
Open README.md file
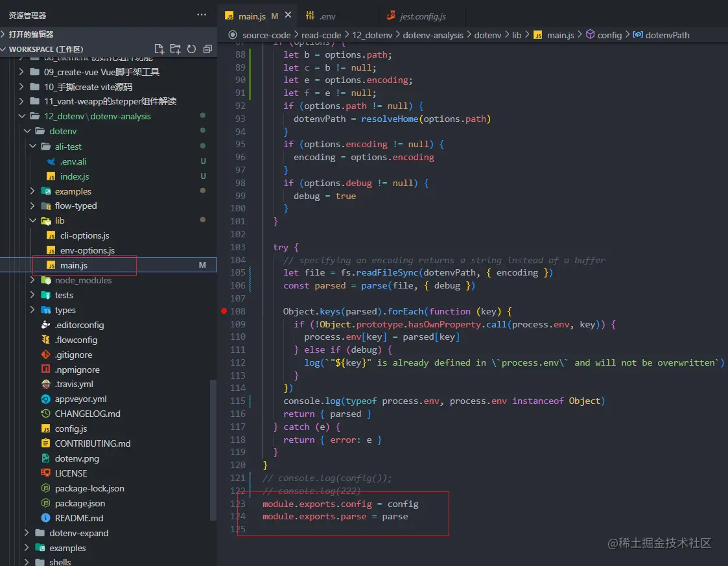point(79,518)
